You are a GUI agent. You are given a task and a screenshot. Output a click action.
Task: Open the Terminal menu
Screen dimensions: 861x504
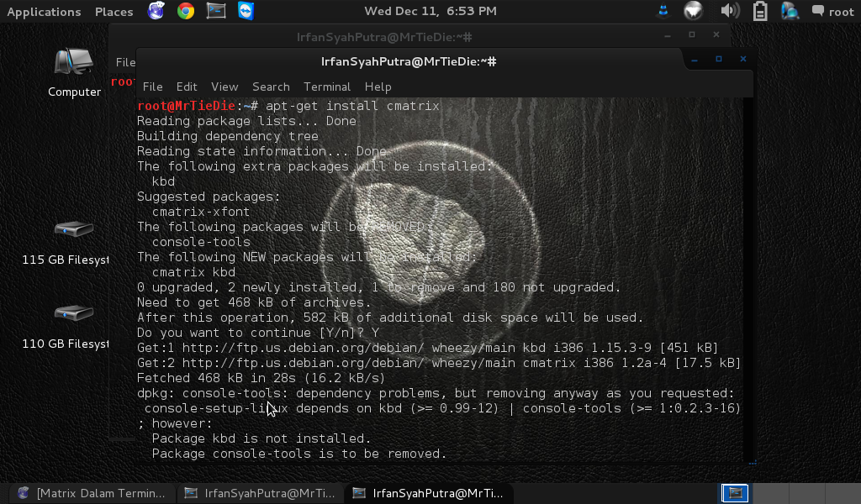(x=327, y=87)
